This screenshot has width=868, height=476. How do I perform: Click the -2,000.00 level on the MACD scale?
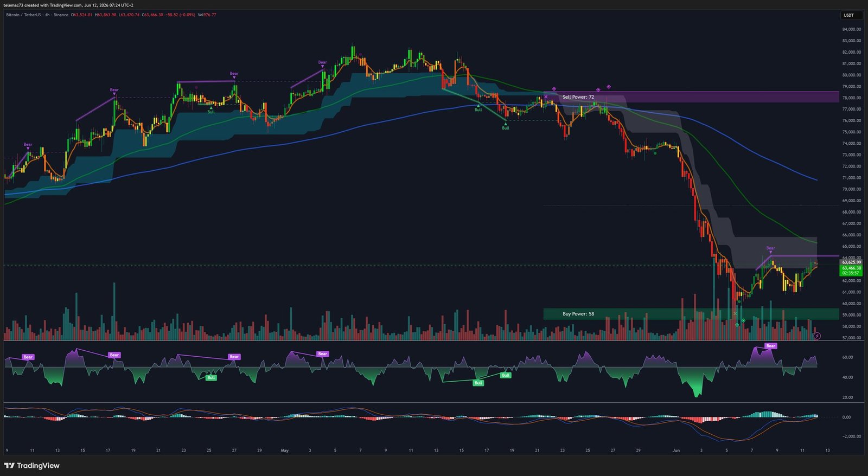click(851, 436)
